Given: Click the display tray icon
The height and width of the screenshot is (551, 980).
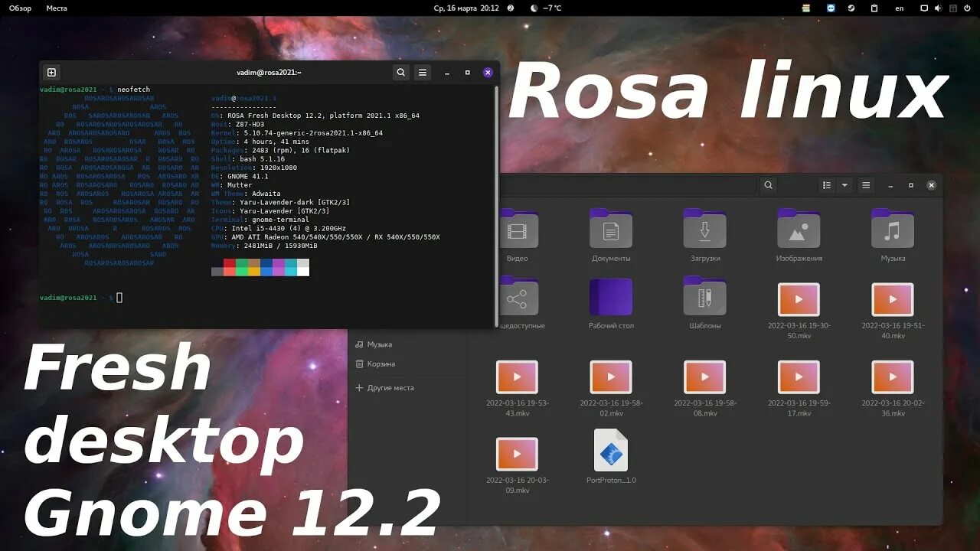Looking at the screenshot, I should pos(924,8).
